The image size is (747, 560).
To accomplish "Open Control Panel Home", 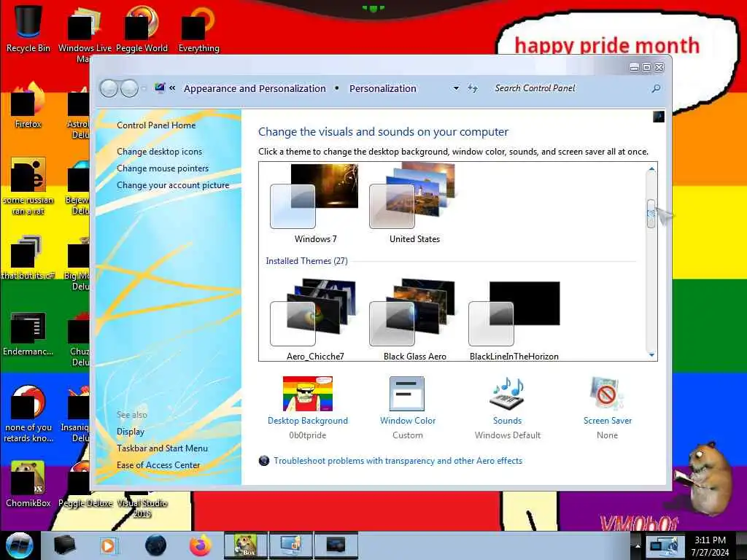I will click(156, 125).
